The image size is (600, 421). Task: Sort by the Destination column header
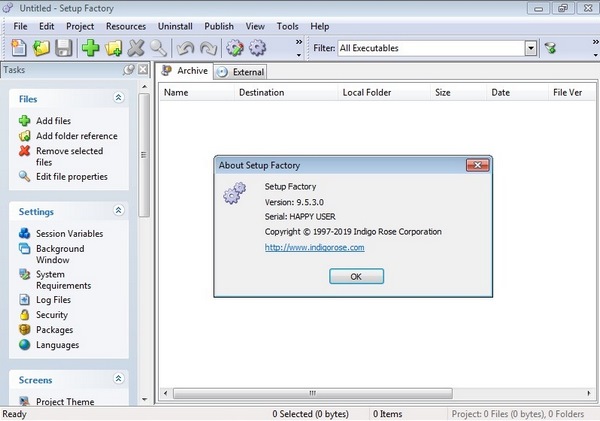coord(286,93)
